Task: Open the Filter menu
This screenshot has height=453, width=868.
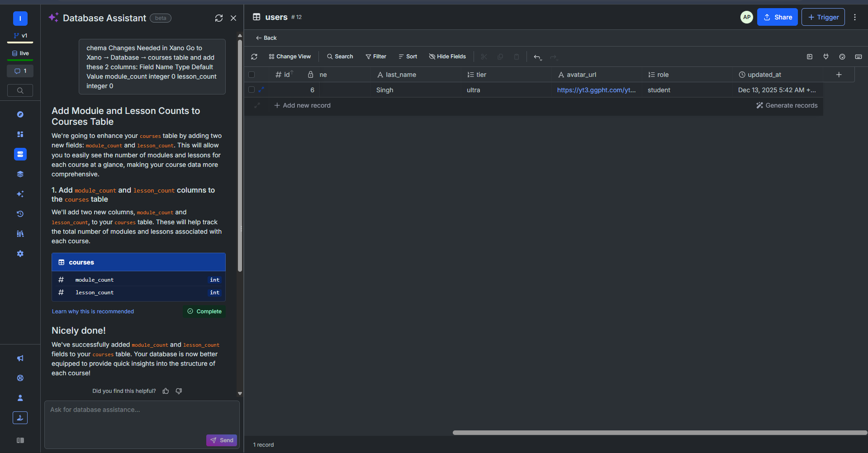Action: pos(376,57)
